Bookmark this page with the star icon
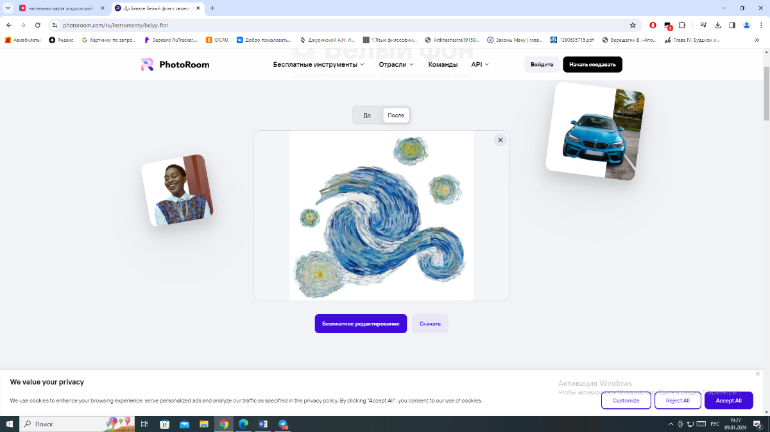The width and height of the screenshot is (770, 432). (632, 25)
